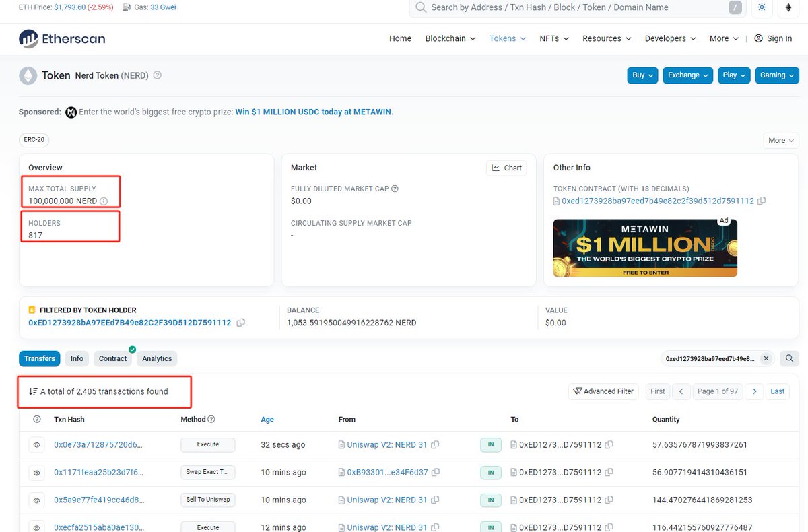The image size is (808, 532).
Task: Open the Resources dropdown menu
Action: (607, 38)
